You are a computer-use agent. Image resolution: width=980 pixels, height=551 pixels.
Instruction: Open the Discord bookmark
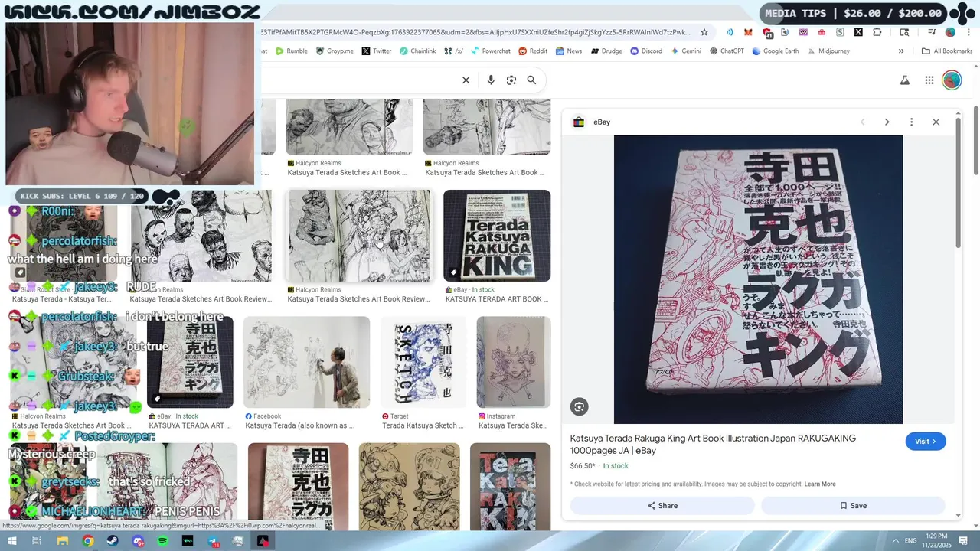coord(646,51)
